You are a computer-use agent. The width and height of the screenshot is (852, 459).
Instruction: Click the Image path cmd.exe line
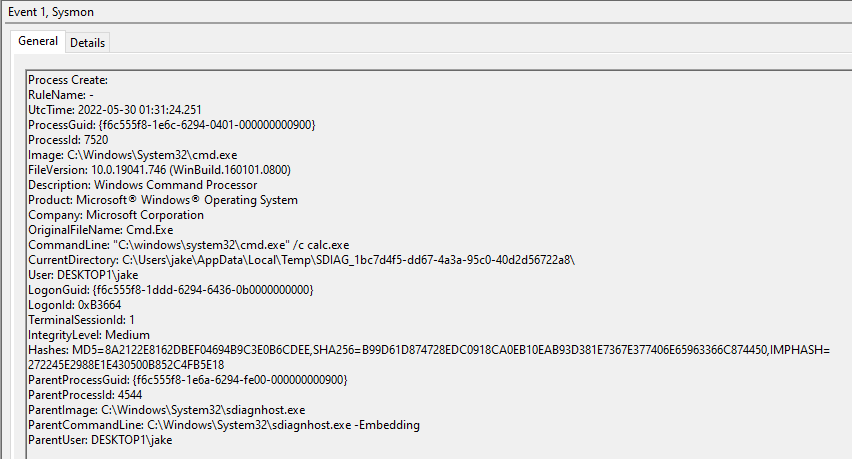tap(133, 155)
